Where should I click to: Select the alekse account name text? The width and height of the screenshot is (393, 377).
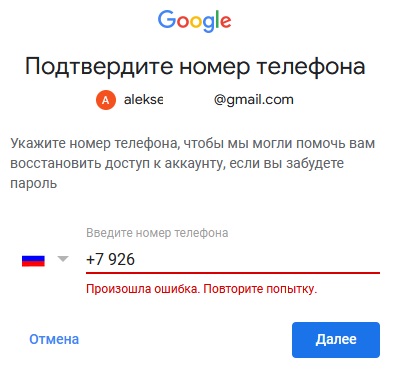(143, 100)
